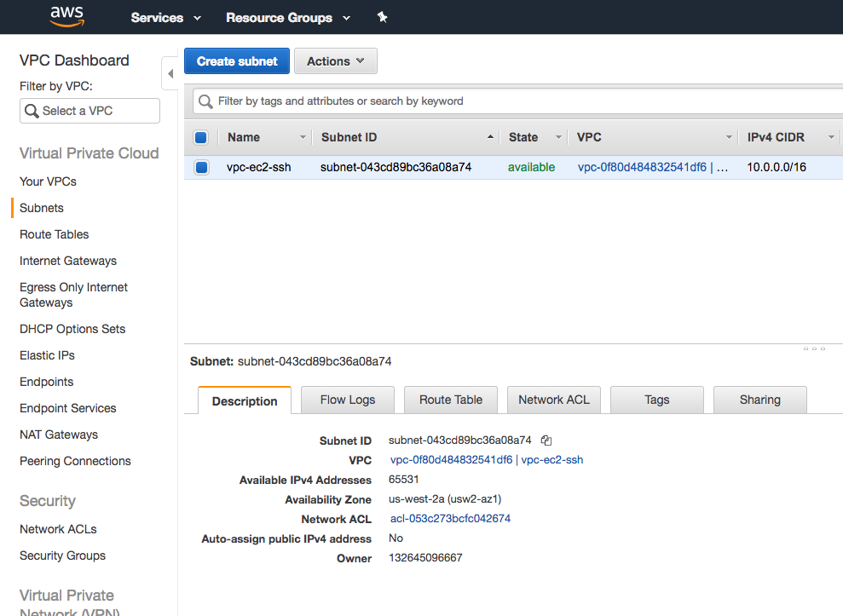This screenshot has height=616, width=843.
Task: Click the search magnifier in the VPC filter
Action: [x=32, y=111]
